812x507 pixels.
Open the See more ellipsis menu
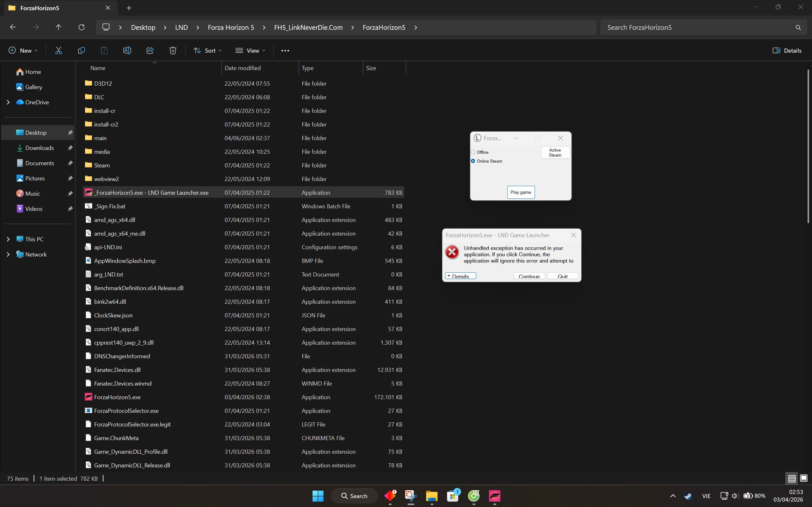(x=285, y=51)
